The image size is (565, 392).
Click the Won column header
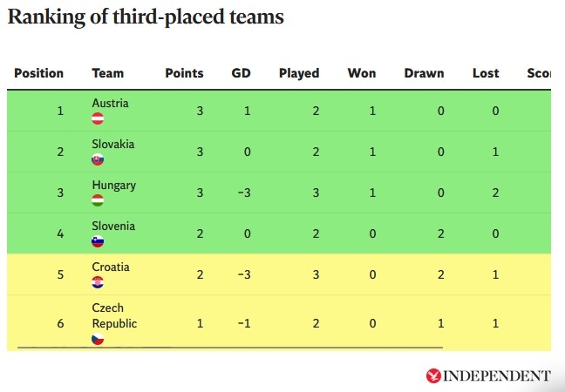tap(362, 74)
